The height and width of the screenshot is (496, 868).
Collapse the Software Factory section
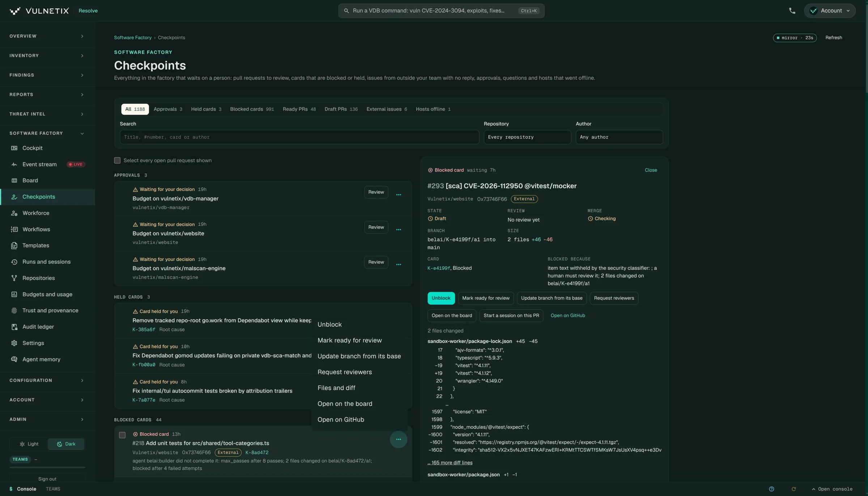[x=47, y=133]
